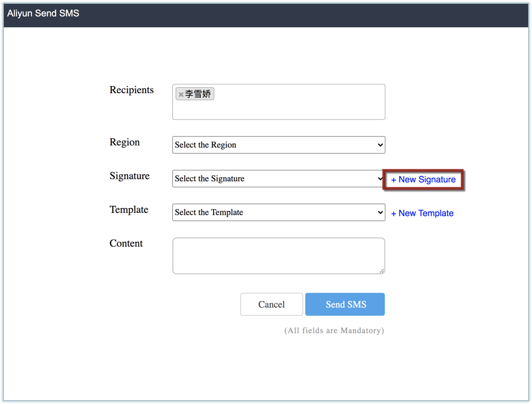
Task: Select the Recipients label
Action: point(132,90)
